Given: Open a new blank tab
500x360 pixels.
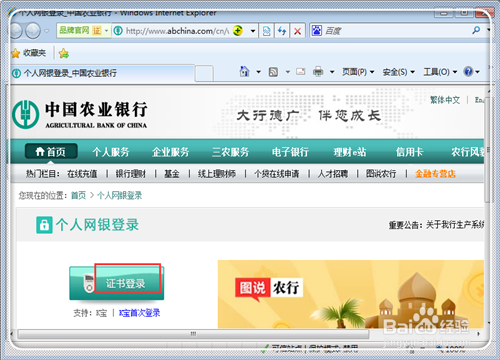Looking at the screenshot, I should coord(204,73).
